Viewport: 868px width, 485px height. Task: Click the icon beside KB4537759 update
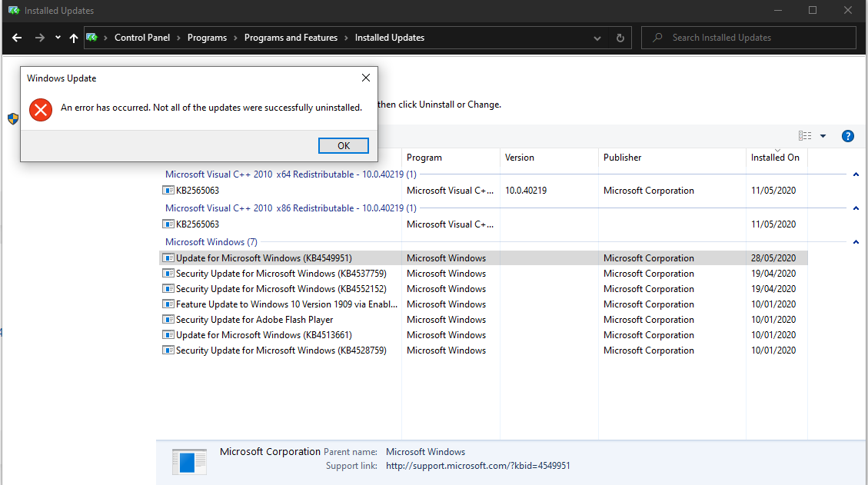click(168, 274)
